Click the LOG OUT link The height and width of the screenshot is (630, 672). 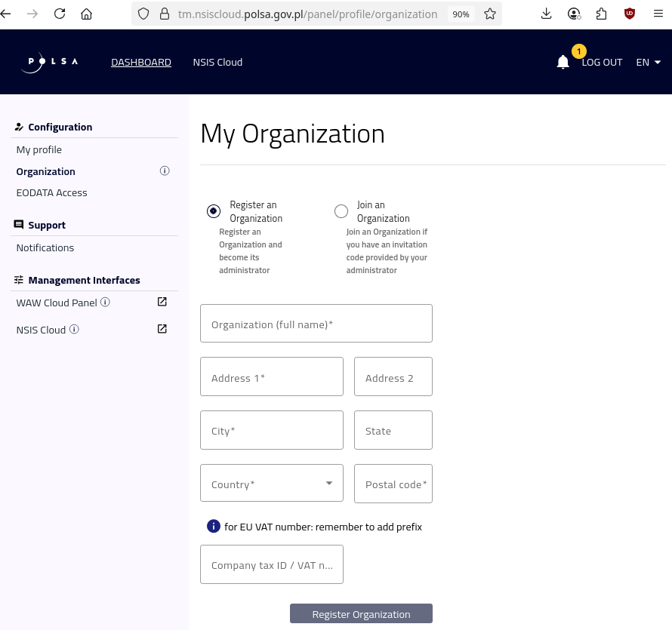(x=602, y=62)
